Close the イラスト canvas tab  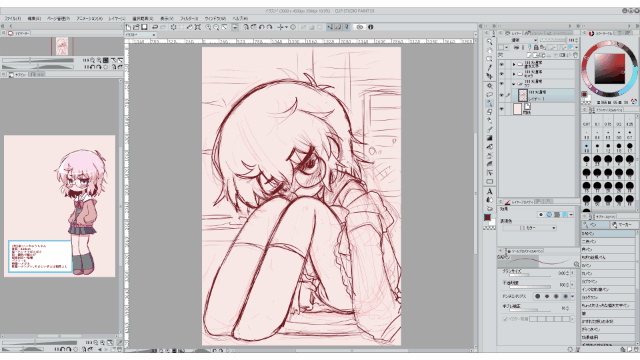pos(153,35)
